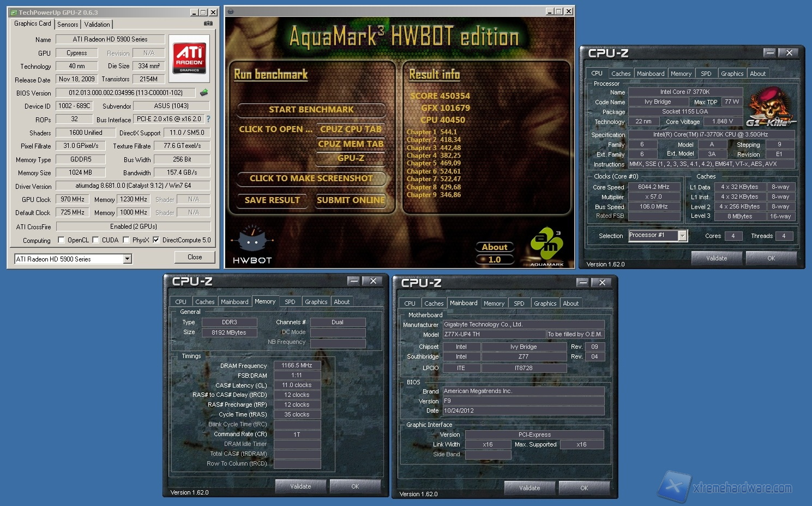The height and width of the screenshot is (506, 812).
Task: Click the GPU-Z Close button
Action: [195, 257]
